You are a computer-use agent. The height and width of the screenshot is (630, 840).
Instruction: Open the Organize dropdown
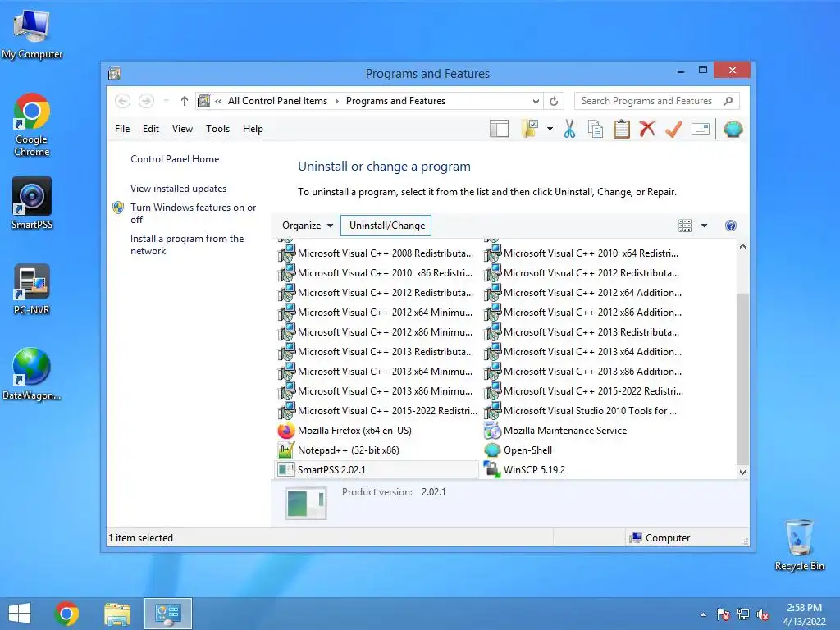point(308,226)
